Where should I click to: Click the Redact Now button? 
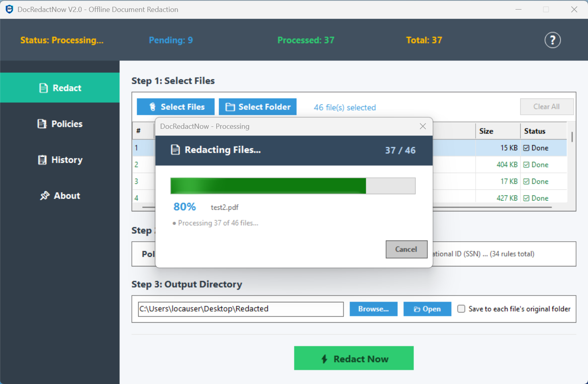(x=354, y=358)
